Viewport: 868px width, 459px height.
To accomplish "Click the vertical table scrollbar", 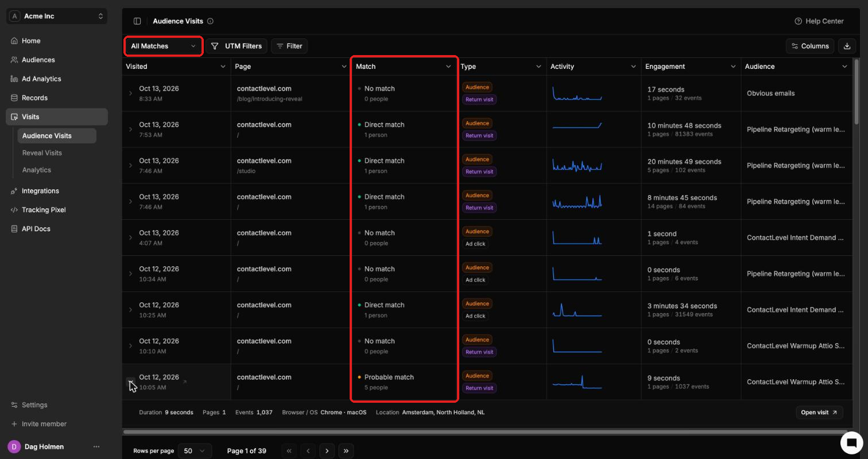I will click(857, 92).
